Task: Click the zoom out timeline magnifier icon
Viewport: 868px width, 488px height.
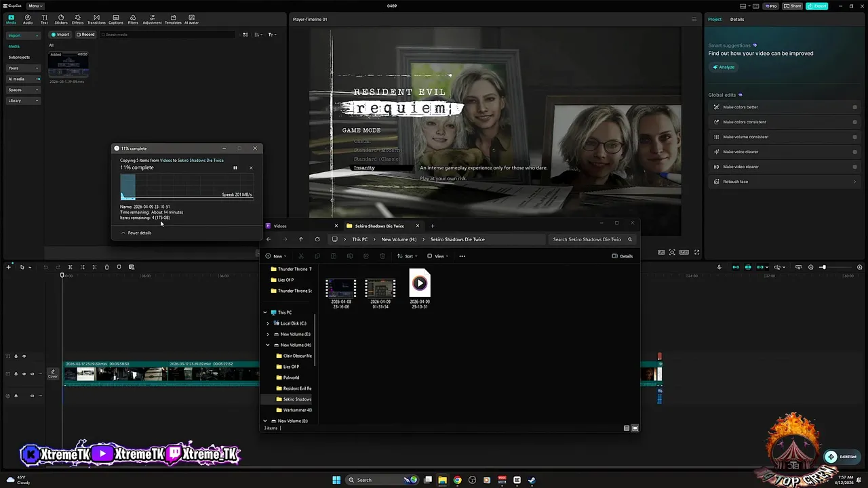Action: (811, 267)
